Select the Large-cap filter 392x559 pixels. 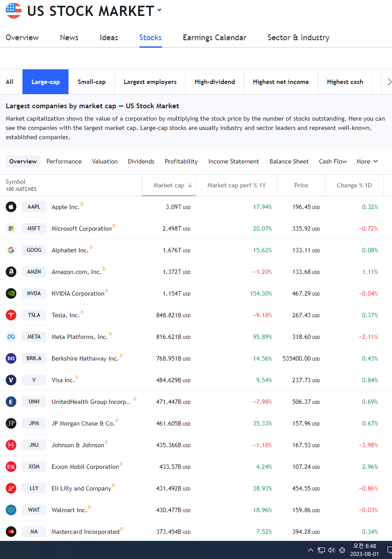[45, 82]
